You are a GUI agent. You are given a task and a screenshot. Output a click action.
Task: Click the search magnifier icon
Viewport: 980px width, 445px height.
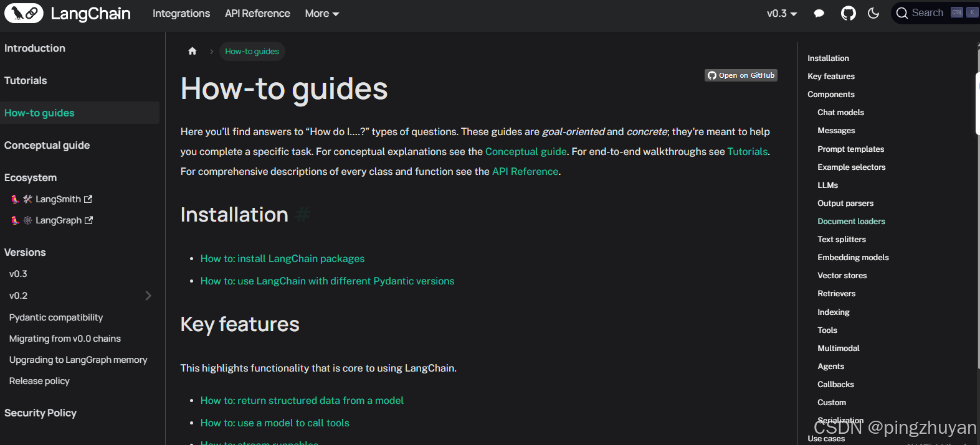902,13
